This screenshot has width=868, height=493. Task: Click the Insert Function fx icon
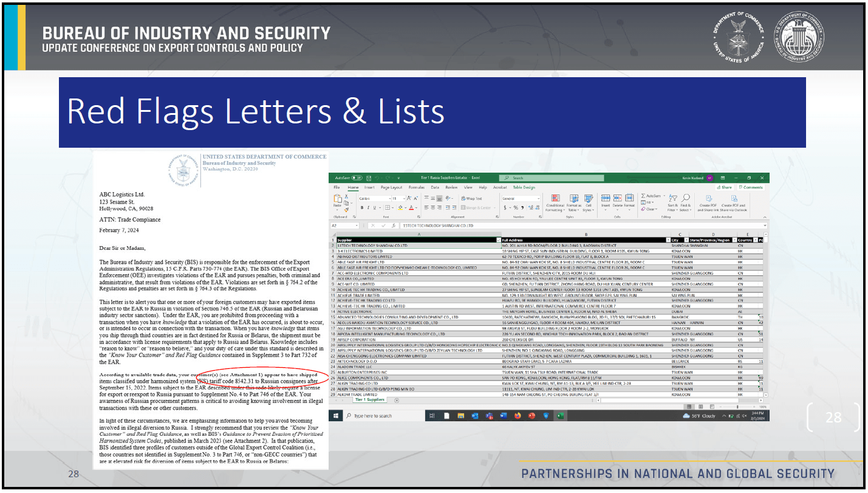click(x=395, y=225)
